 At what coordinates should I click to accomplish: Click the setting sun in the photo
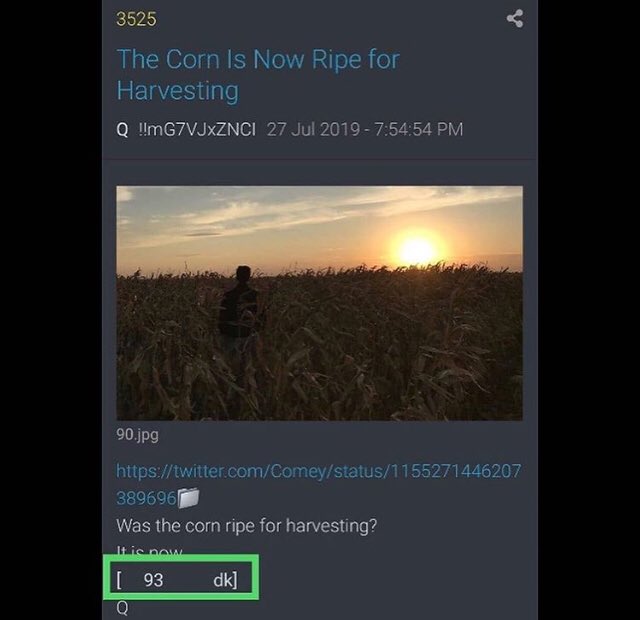416,250
